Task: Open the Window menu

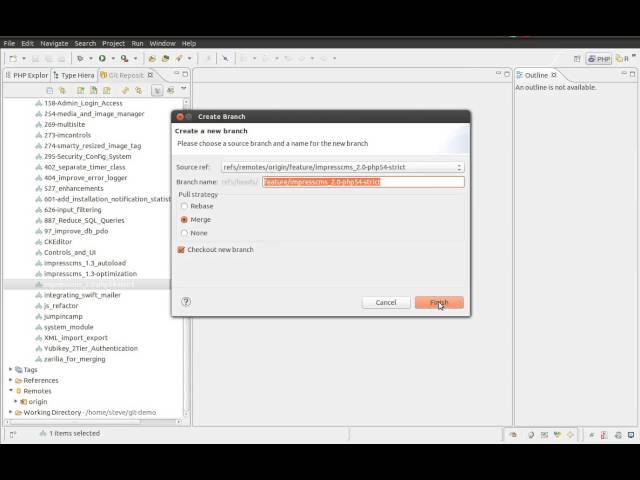Action: [162, 43]
